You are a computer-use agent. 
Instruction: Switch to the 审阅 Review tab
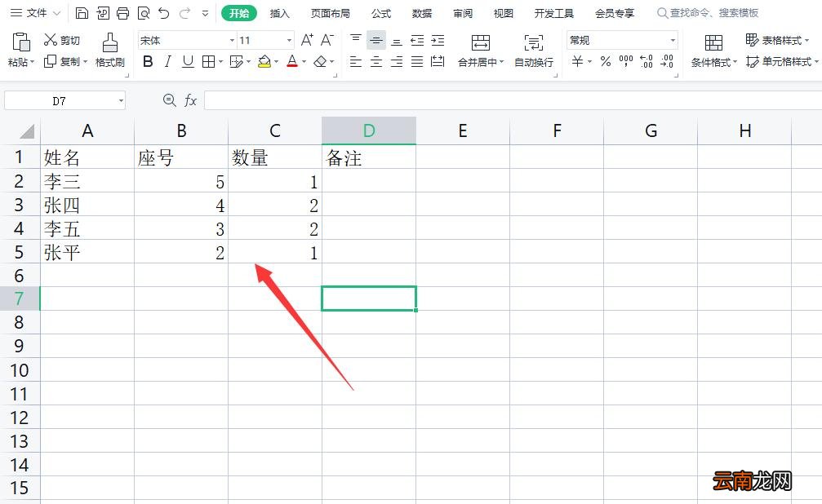[463, 13]
